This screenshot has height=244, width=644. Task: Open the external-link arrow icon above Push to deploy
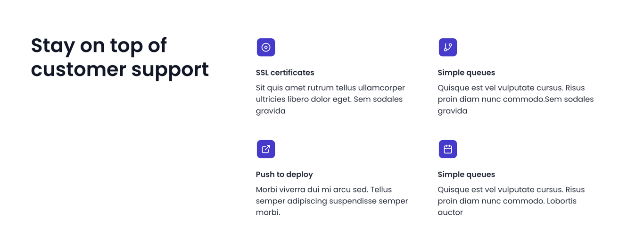coord(266,149)
